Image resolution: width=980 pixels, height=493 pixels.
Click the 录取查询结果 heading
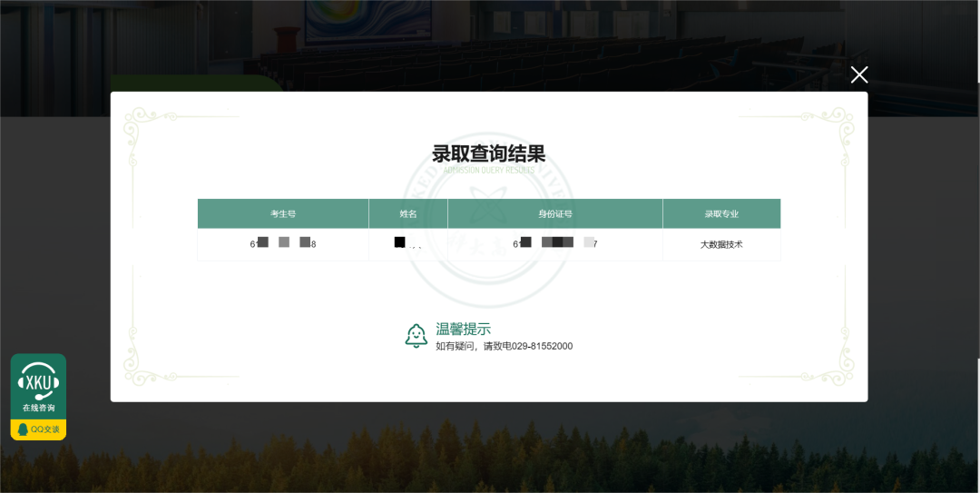489,153
